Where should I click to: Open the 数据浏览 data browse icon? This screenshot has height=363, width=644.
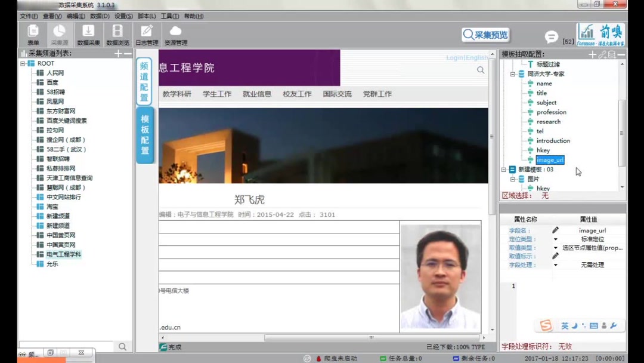117,33
